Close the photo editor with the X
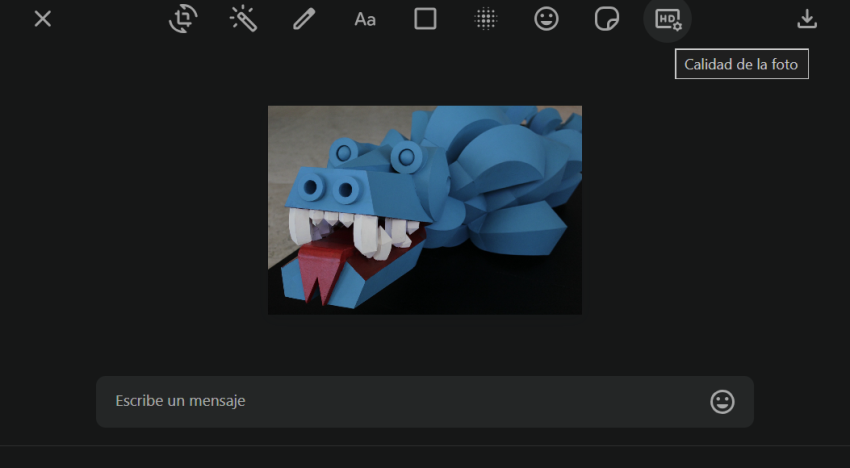The width and height of the screenshot is (850, 468). 42,19
